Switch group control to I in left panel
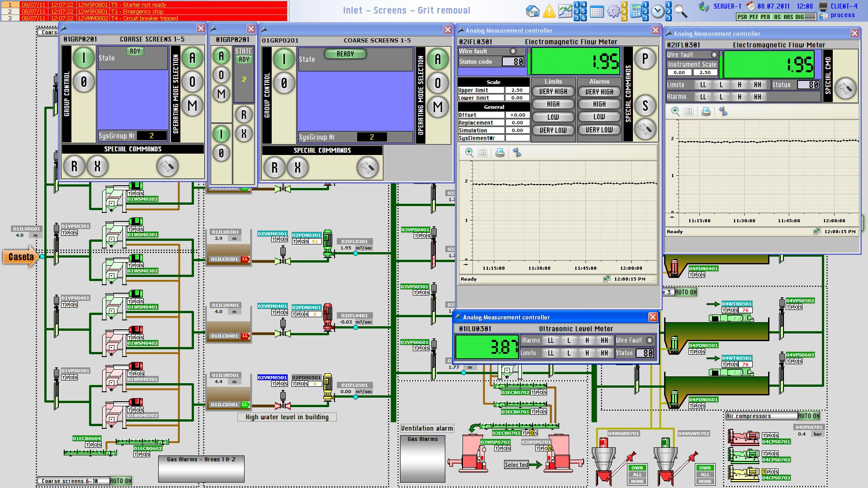The width and height of the screenshot is (868, 488). coord(84,58)
